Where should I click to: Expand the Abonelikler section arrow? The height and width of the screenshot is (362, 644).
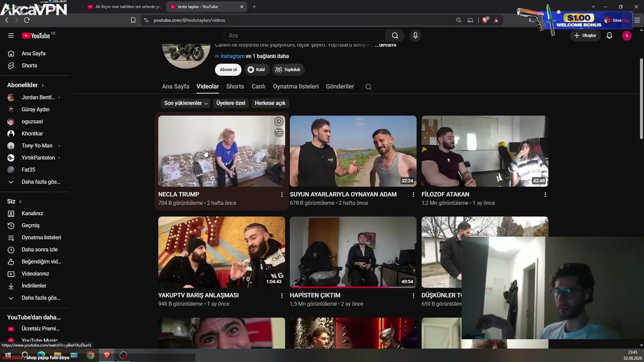click(x=43, y=85)
